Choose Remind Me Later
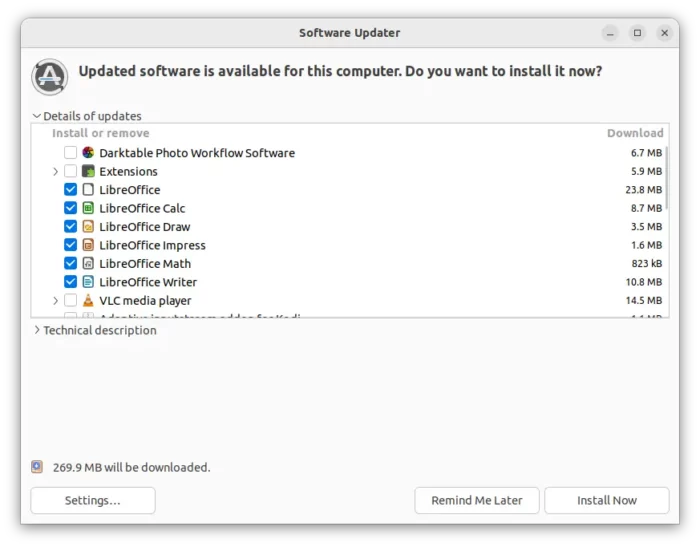700x547 pixels. pyautogui.click(x=477, y=501)
